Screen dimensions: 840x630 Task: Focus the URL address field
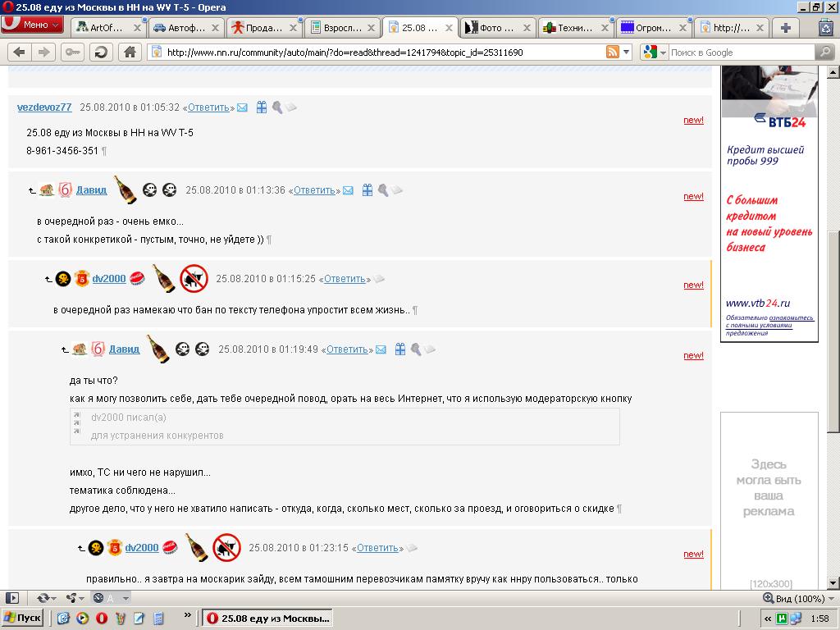[x=383, y=52]
